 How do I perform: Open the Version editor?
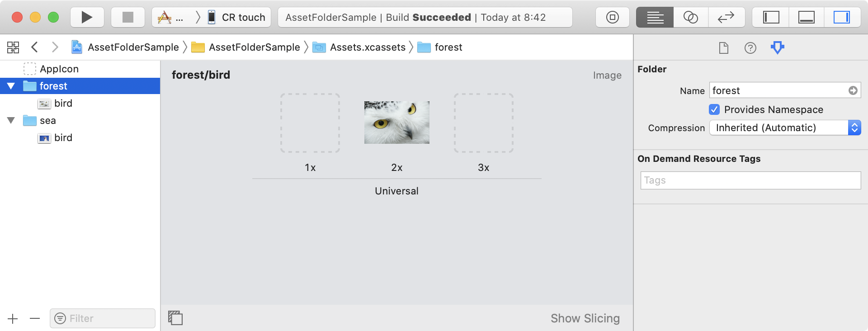click(726, 17)
